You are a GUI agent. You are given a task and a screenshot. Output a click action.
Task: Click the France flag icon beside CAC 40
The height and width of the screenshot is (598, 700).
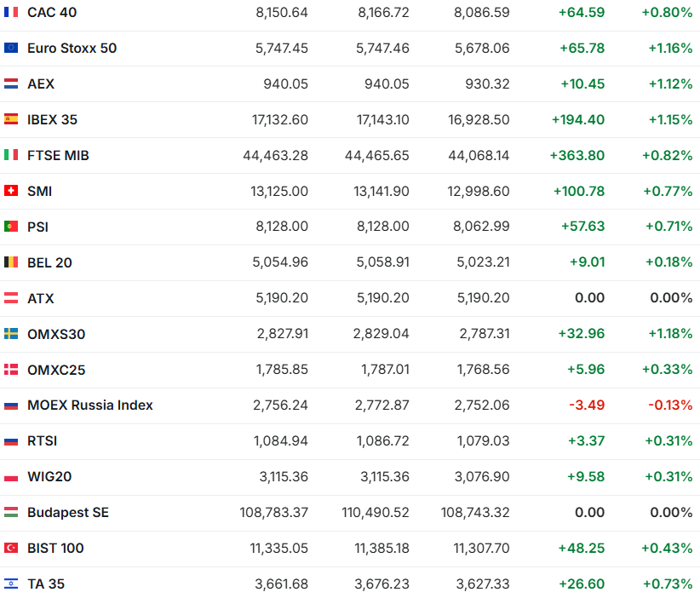click(x=11, y=13)
